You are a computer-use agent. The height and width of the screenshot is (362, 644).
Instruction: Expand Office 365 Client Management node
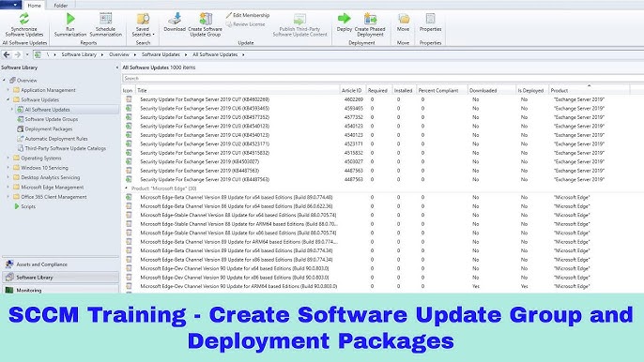pos(8,197)
